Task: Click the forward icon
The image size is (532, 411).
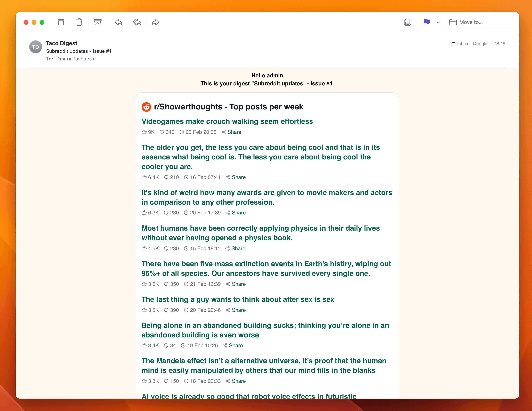Action: pos(155,22)
